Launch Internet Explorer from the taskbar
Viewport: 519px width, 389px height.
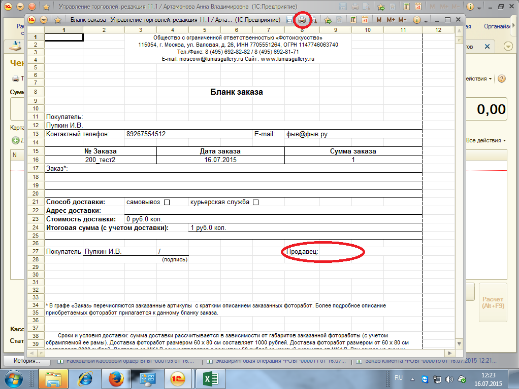pos(85,379)
